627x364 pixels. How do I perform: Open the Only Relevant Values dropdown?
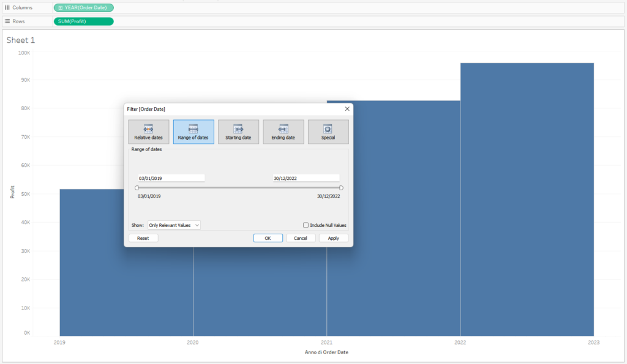[174, 225]
